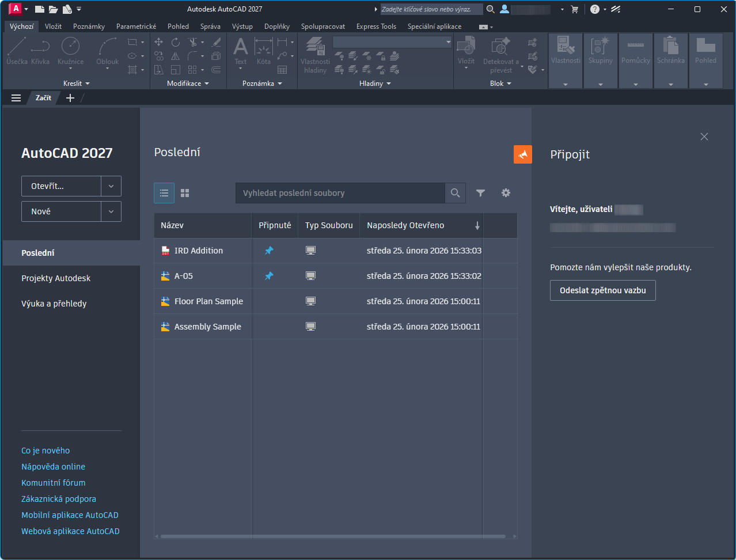Click Odeslat zpětnou vazbu button
The width and height of the screenshot is (736, 560).
(603, 290)
